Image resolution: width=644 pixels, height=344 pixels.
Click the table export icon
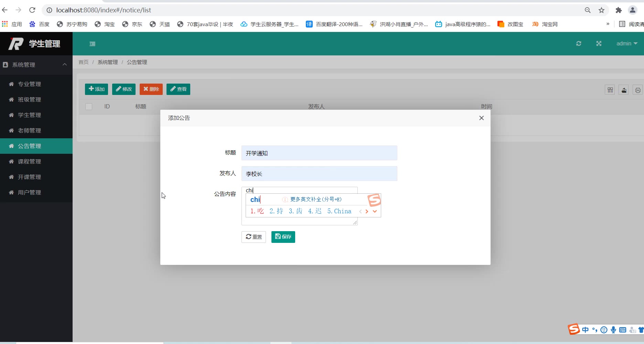tap(624, 90)
